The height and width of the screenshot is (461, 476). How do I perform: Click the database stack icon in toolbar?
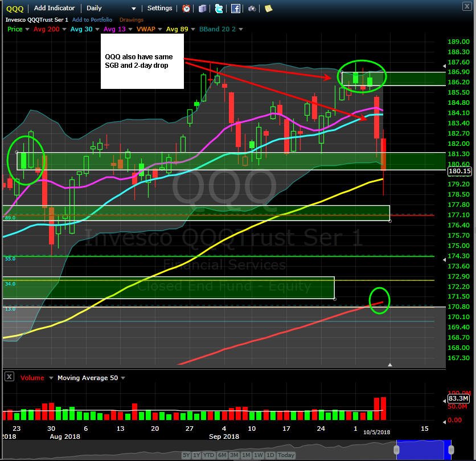[203, 9]
